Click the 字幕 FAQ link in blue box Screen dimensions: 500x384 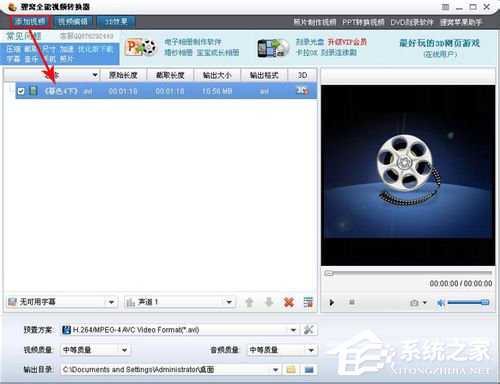(x=13, y=59)
